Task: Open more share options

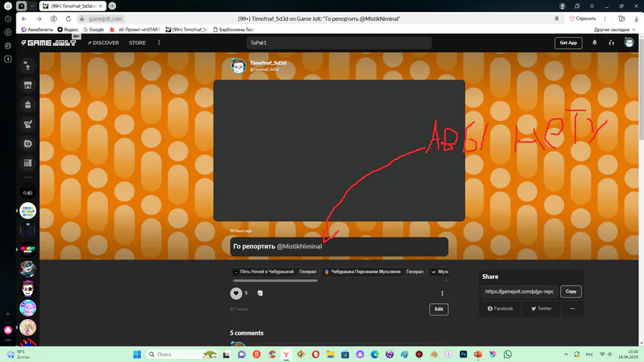Action: [572, 308]
